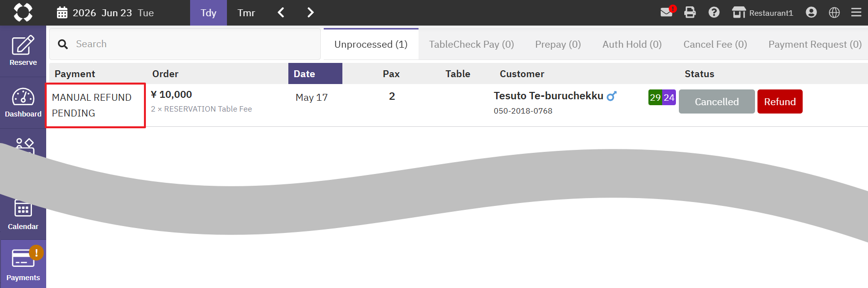Click the Payment column header

tap(75, 74)
